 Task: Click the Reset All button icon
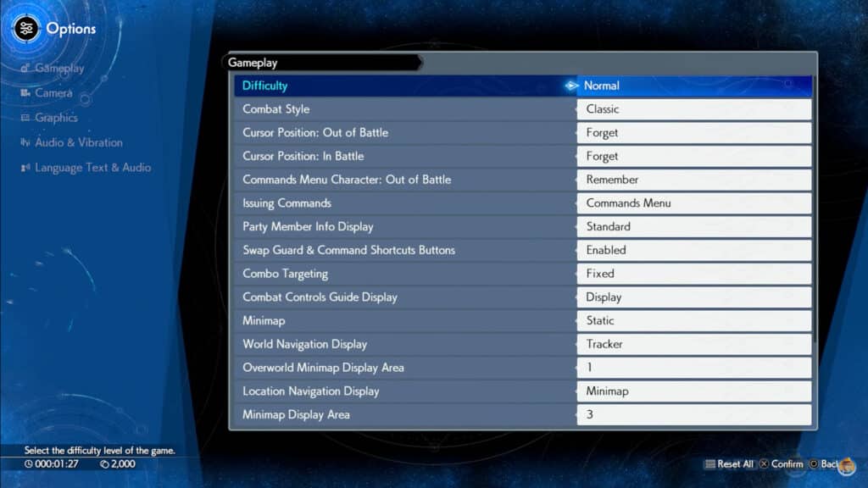pos(709,463)
